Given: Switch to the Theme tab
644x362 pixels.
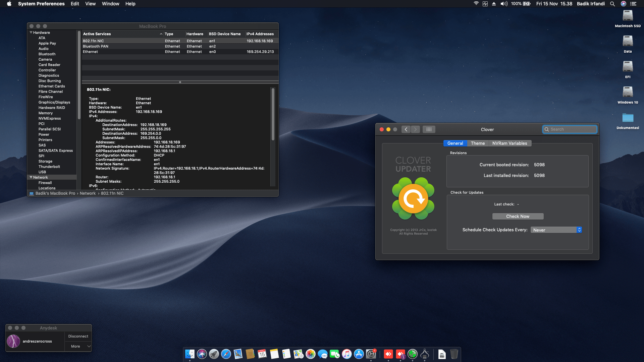Looking at the screenshot, I should [478, 143].
